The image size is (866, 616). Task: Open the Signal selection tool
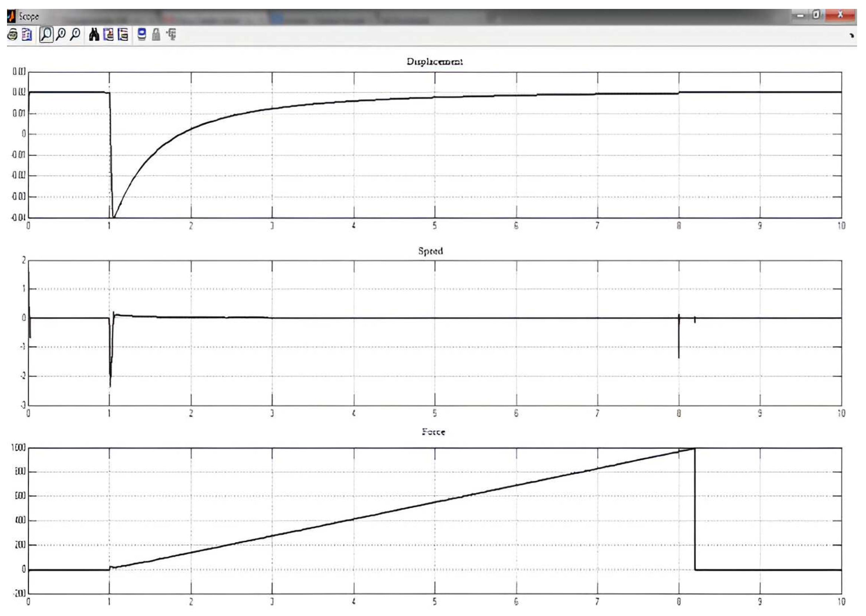click(172, 35)
